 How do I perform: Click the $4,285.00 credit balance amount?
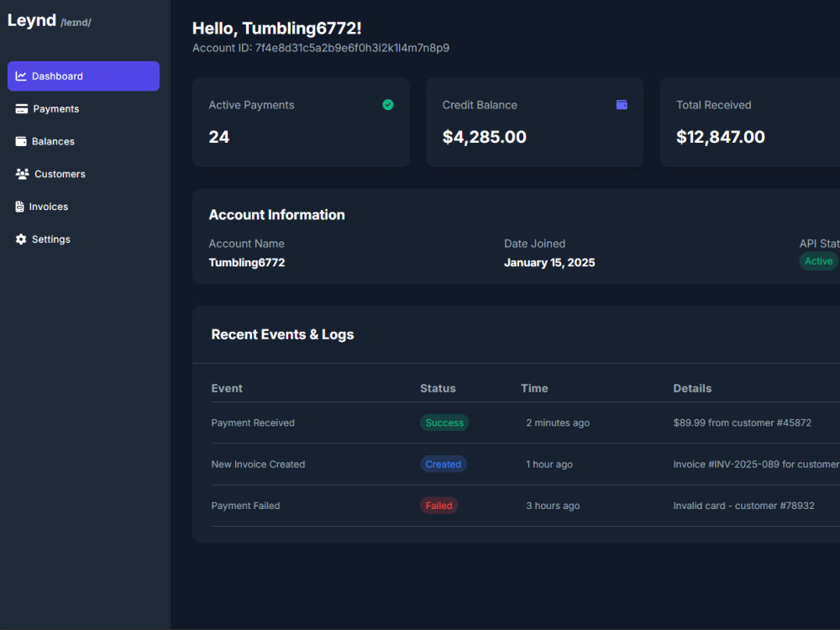click(x=485, y=137)
